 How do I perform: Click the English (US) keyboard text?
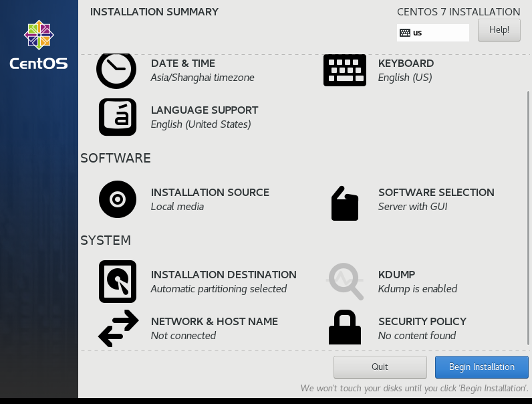click(405, 78)
